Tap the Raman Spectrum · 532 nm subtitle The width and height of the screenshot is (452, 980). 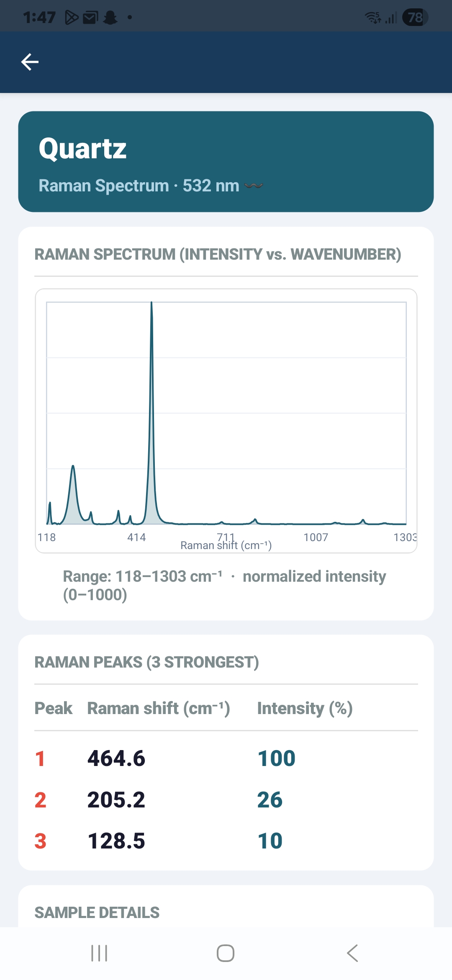pos(139,186)
